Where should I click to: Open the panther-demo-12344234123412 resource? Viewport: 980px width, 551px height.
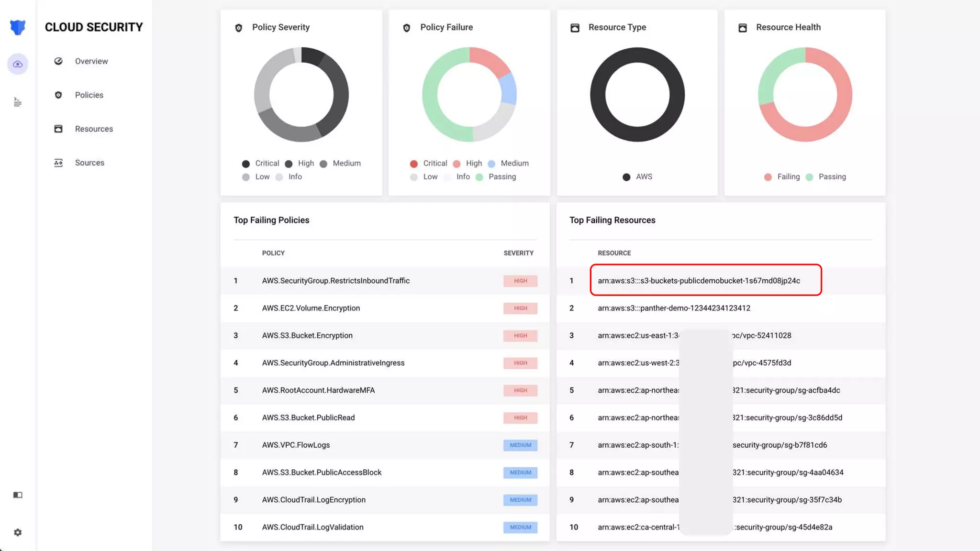pyautogui.click(x=674, y=309)
